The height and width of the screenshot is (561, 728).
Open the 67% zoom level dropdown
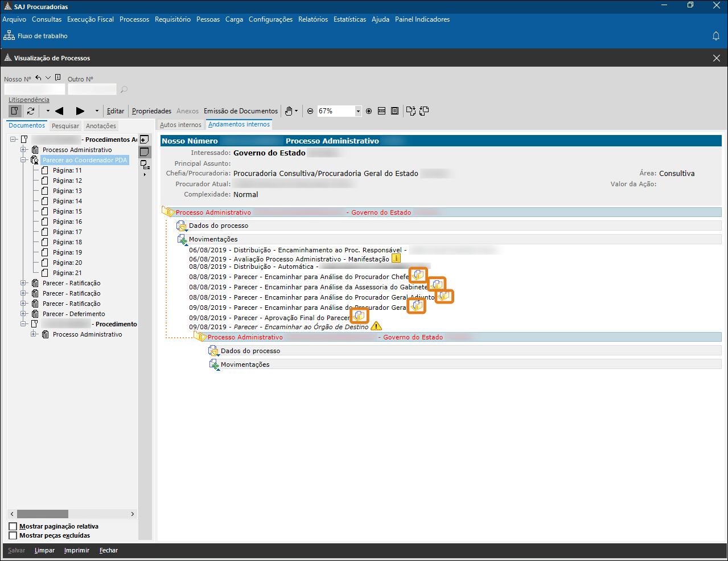(x=358, y=111)
